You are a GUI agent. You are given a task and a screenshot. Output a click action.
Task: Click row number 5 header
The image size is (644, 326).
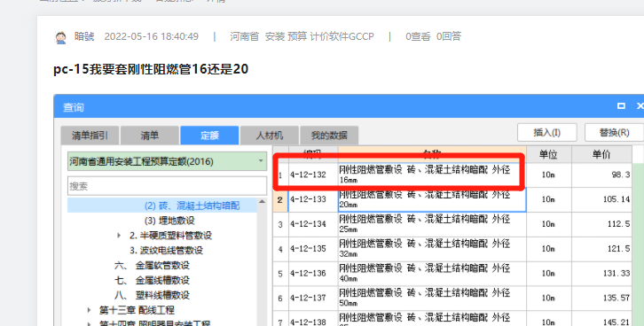coord(280,274)
